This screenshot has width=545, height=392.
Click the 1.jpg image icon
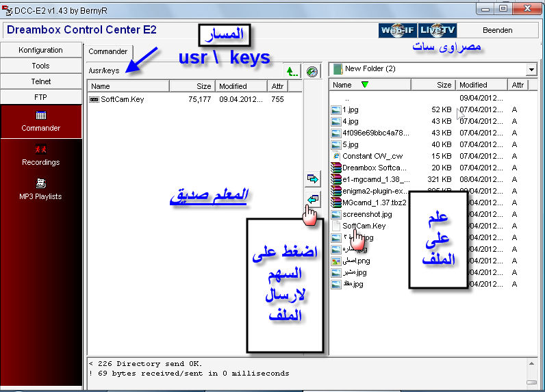[x=335, y=110]
